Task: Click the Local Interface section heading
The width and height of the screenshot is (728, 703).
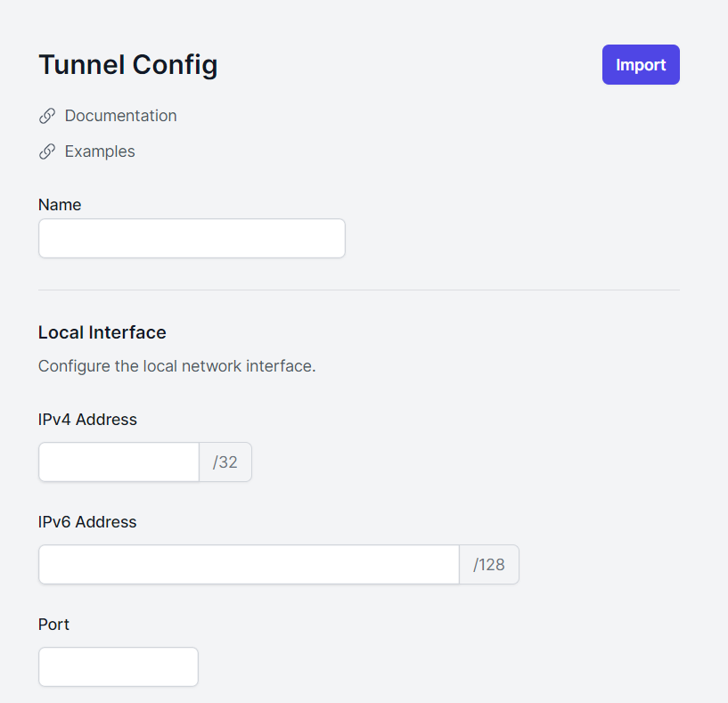Action: tap(102, 332)
